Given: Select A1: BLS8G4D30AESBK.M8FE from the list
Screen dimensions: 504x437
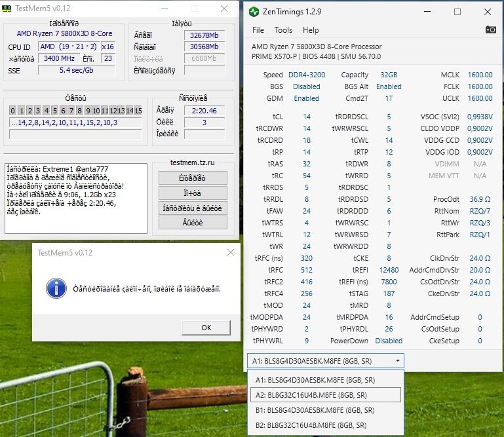Looking at the screenshot, I should 326,380.
